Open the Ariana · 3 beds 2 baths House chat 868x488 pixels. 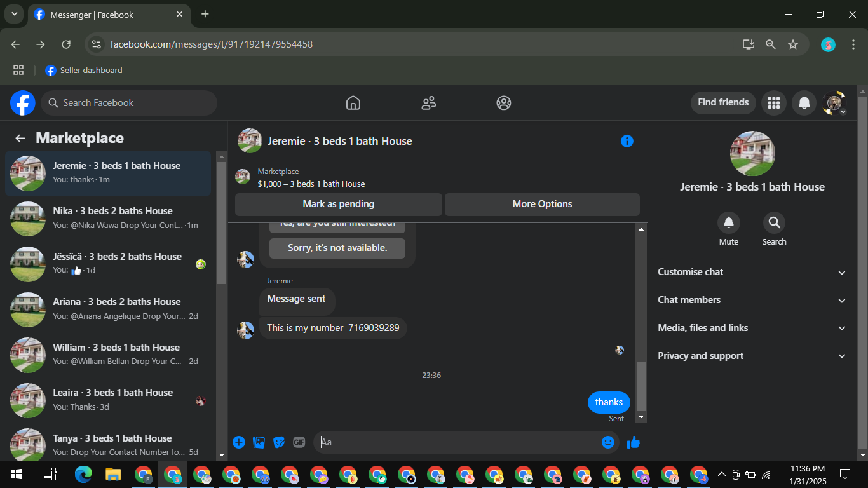click(108, 309)
